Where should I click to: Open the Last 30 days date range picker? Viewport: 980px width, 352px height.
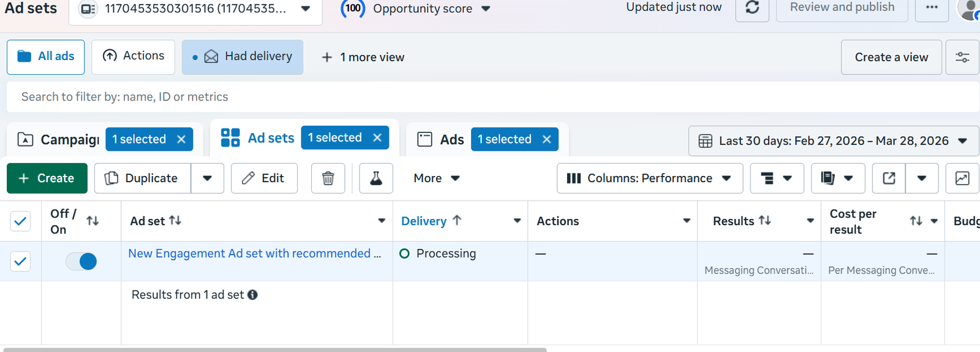(x=833, y=141)
